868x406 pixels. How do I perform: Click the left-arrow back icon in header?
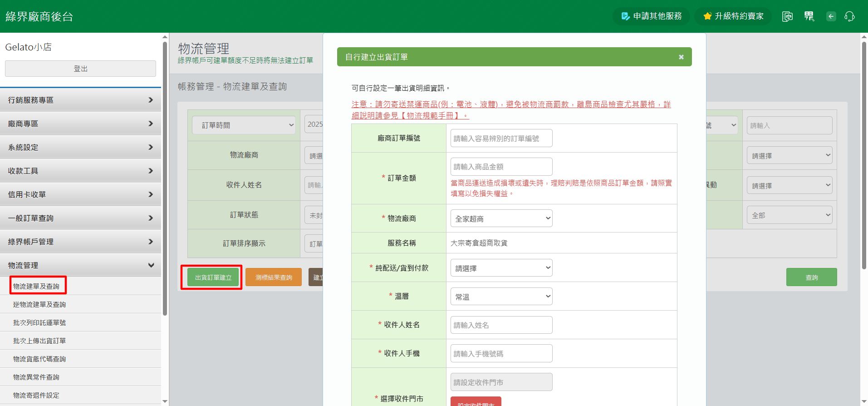coord(831,16)
